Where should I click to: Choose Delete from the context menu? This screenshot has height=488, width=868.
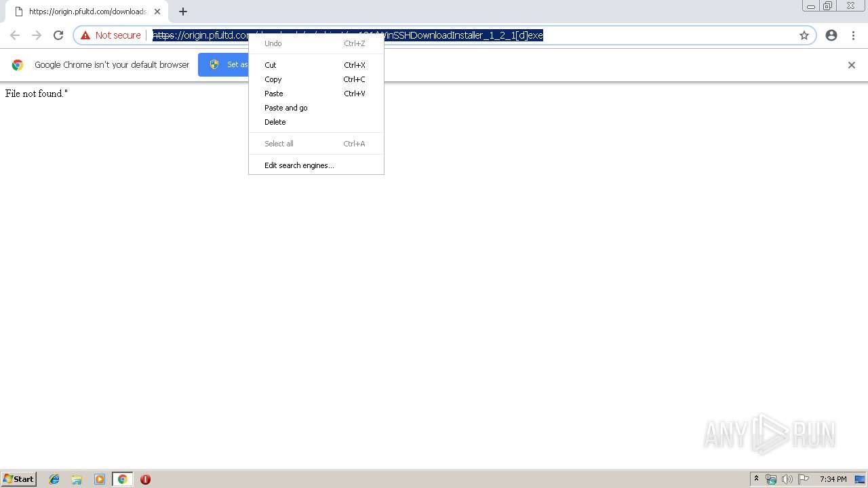pos(316,122)
